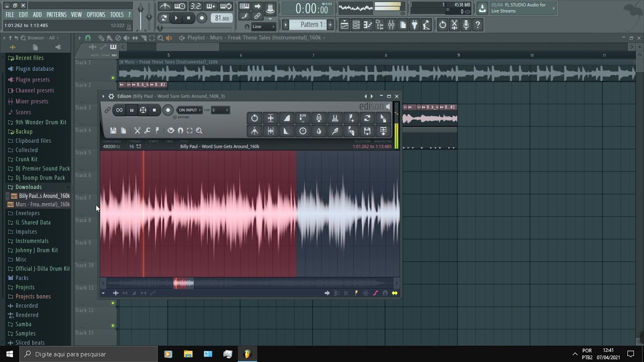
Task: Select the mute tool in Playlist toolbar
Action: (126, 38)
